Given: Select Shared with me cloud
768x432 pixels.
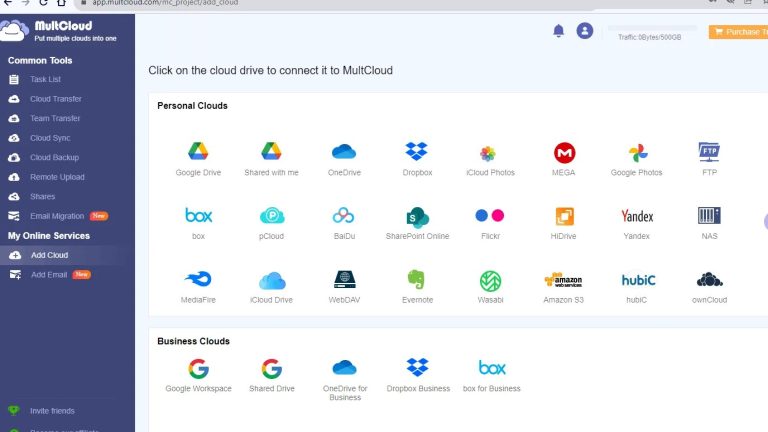Looking at the screenshot, I should click(271, 159).
